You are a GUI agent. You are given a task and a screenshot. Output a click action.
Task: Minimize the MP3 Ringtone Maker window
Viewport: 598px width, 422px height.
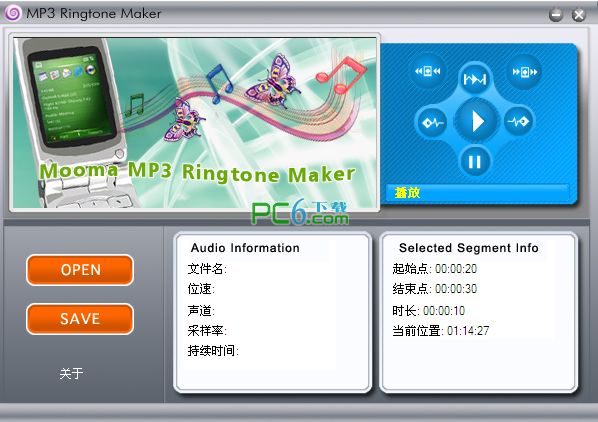coord(556,15)
